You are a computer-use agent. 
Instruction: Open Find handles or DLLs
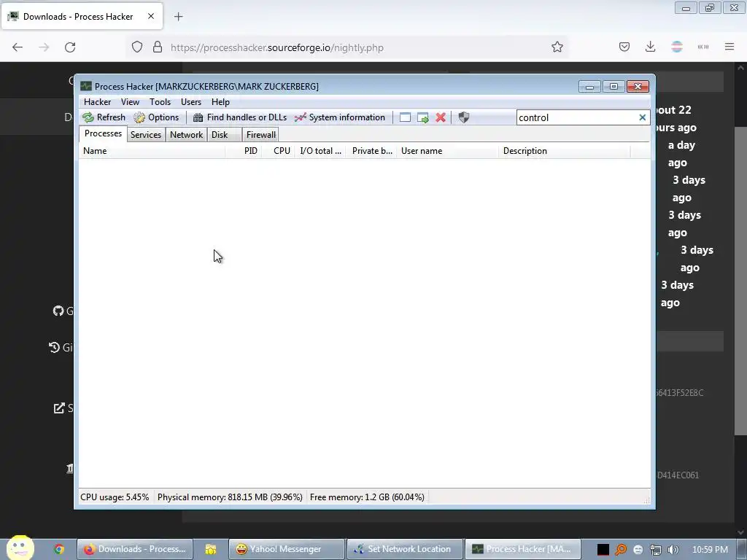[239, 117]
